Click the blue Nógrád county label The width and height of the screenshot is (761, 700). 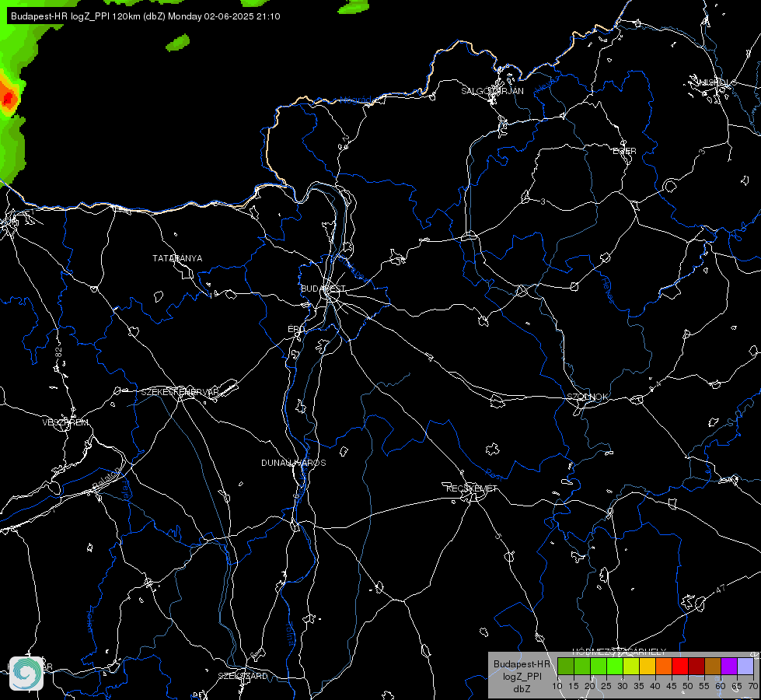pos(355,100)
